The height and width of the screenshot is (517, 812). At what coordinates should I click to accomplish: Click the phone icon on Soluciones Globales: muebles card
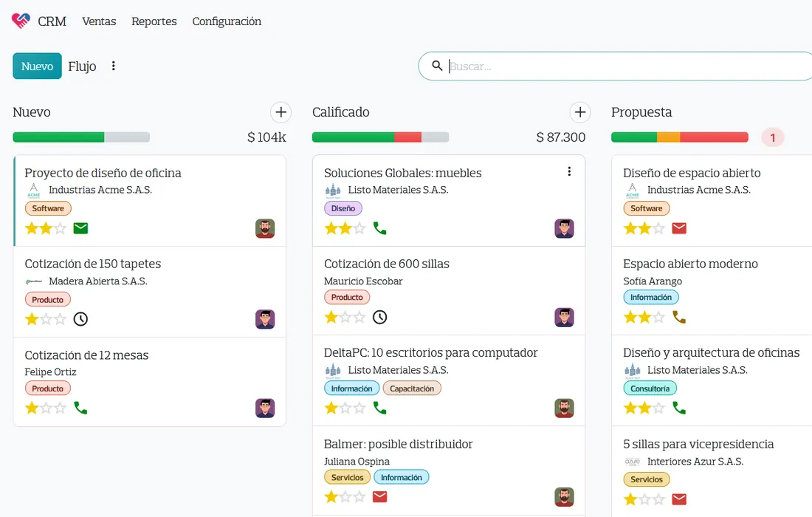tap(380, 228)
